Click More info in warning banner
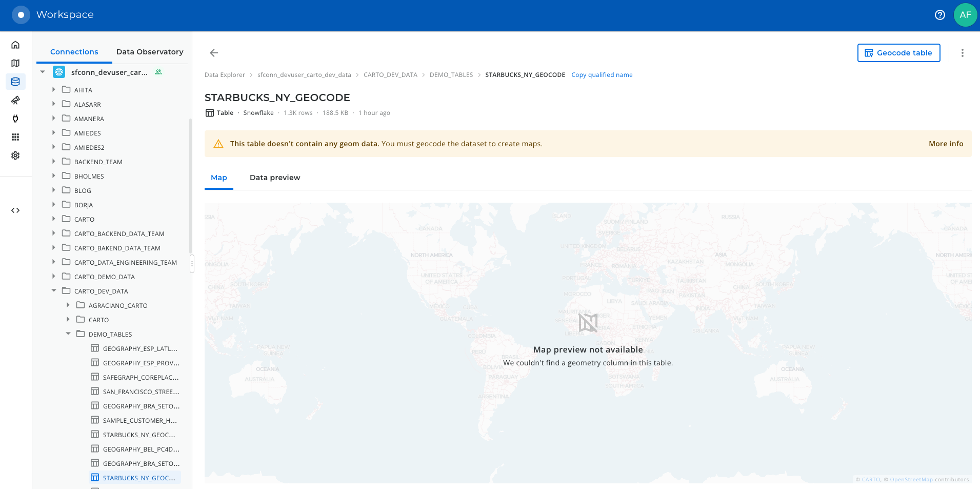980x489 pixels. point(946,144)
